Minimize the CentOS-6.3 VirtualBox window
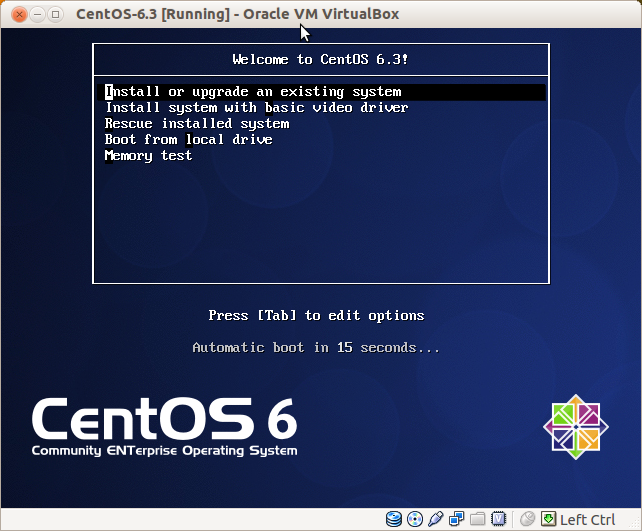The width and height of the screenshot is (642, 531). tap(37, 14)
